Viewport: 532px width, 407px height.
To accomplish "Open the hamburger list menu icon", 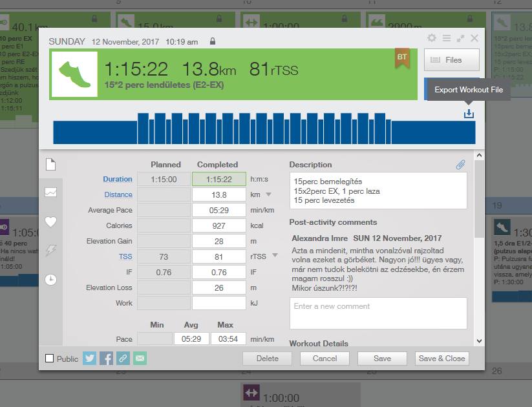I will click(x=447, y=38).
